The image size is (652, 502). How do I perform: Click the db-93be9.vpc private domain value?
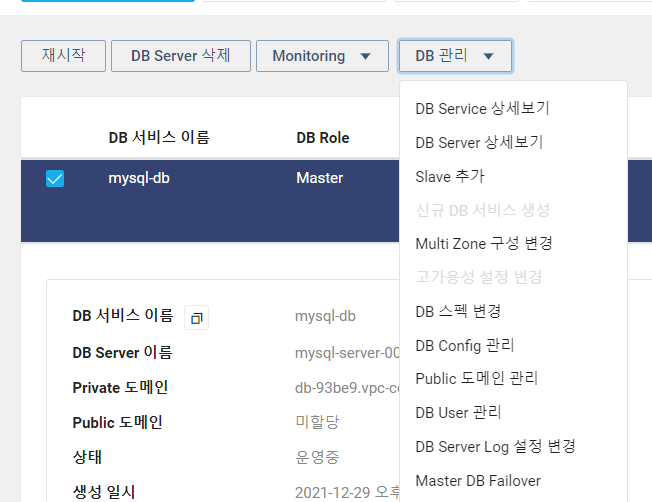[347, 388]
